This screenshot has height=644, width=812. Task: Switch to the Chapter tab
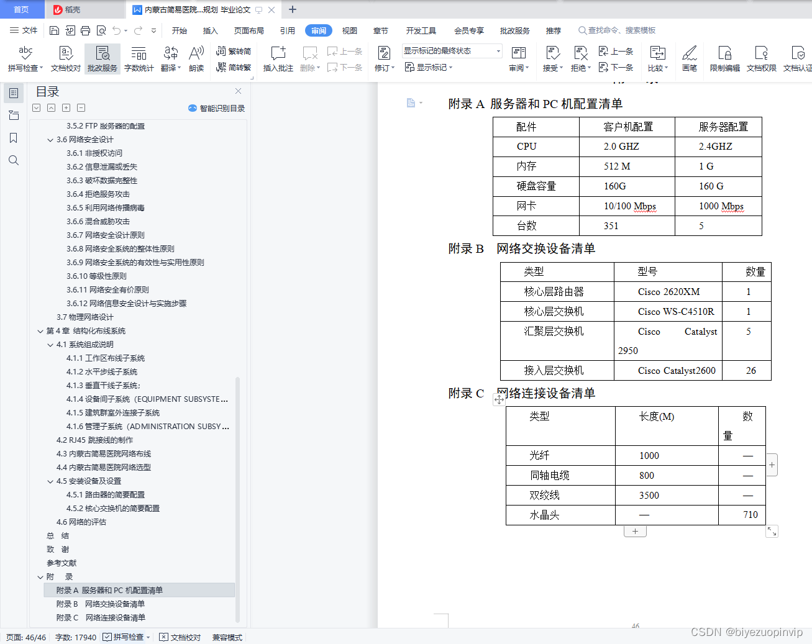pyautogui.click(x=381, y=30)
